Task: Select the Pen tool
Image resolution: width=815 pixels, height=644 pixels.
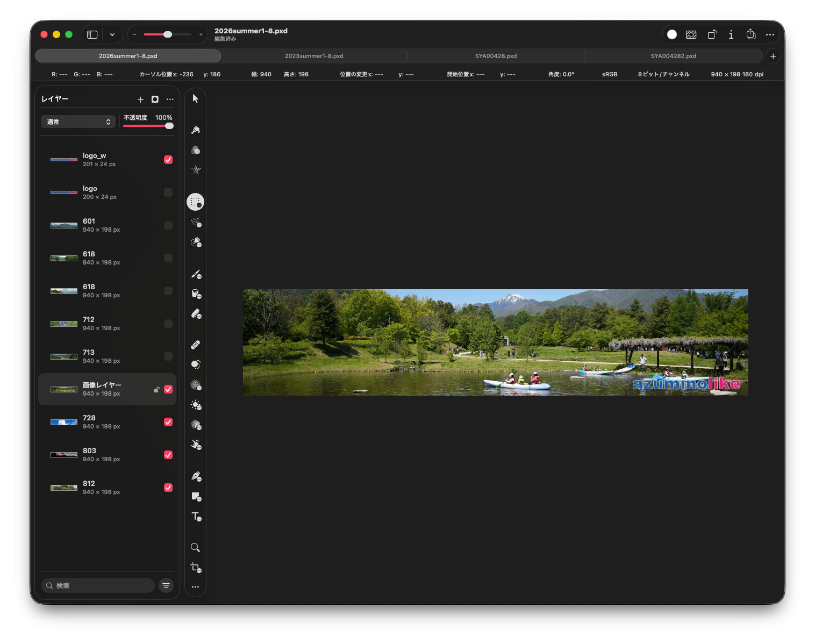Action: [x=196, y=476]
